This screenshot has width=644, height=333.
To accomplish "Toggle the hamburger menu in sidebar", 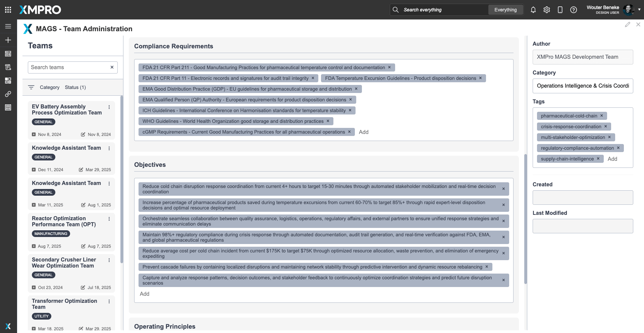I will point(8,26).
